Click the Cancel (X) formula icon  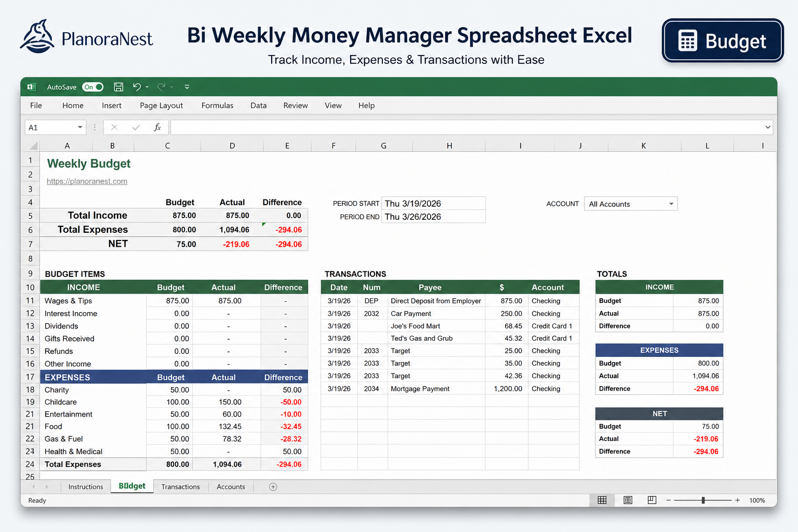[x=114, y=127]
